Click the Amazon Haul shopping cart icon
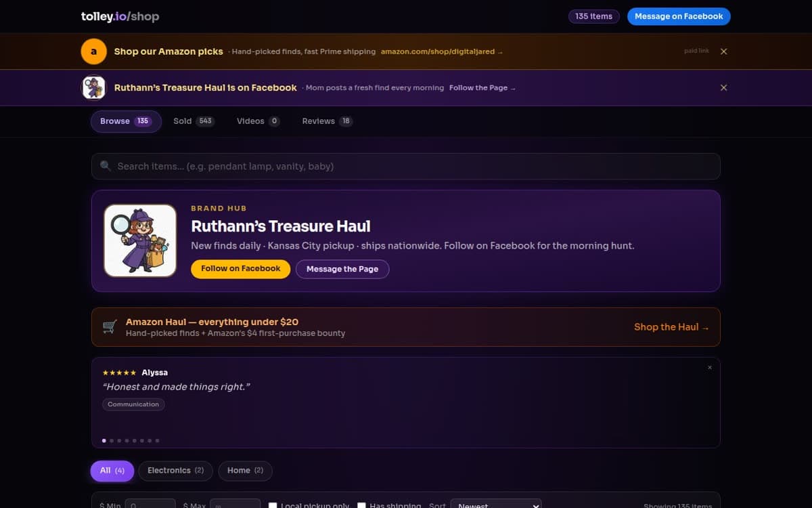The image size is (812, 508). pos(109,327)
